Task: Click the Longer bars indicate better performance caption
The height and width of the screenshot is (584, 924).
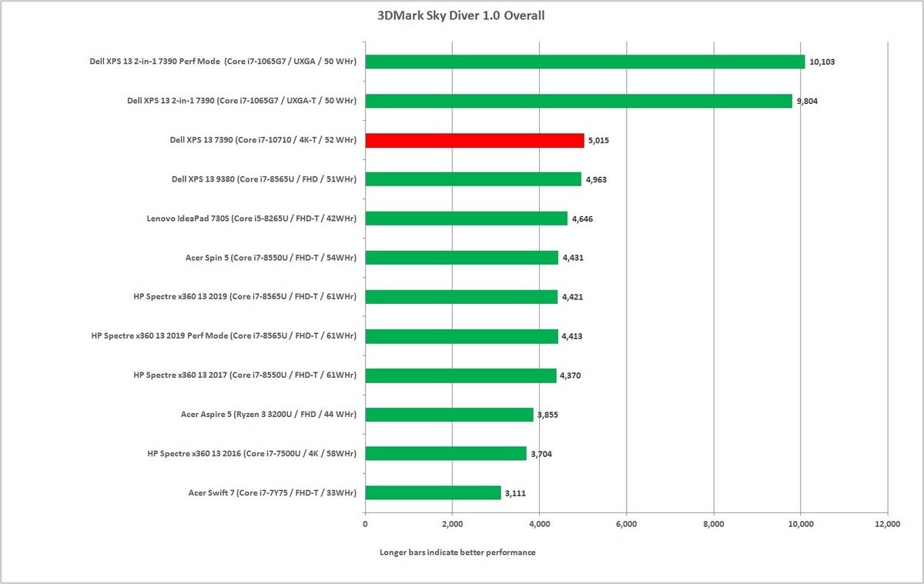Action: [x=457, y=552]
